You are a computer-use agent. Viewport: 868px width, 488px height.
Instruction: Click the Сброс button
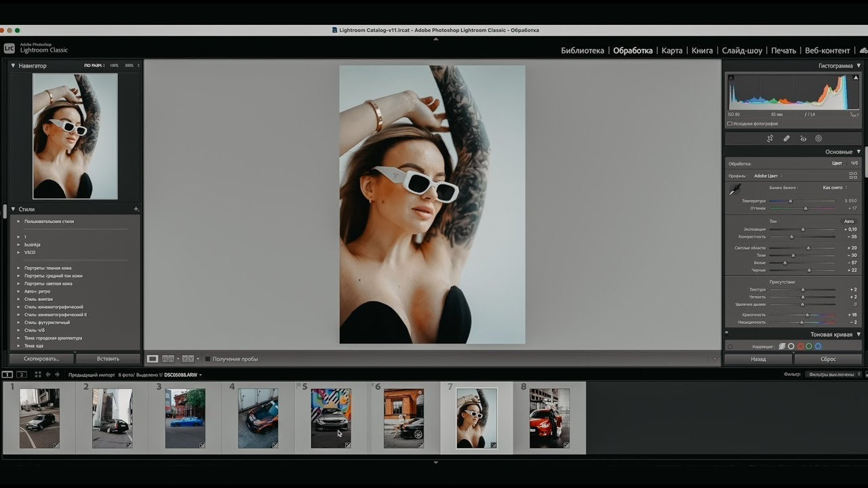pos(828,359)
